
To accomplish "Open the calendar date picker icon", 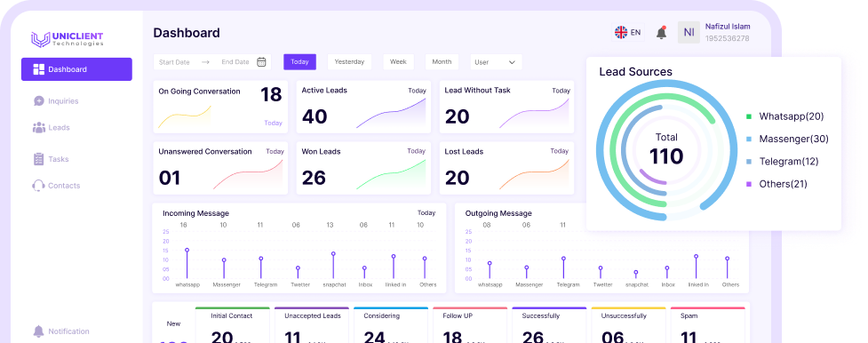I will coord(262,61).
